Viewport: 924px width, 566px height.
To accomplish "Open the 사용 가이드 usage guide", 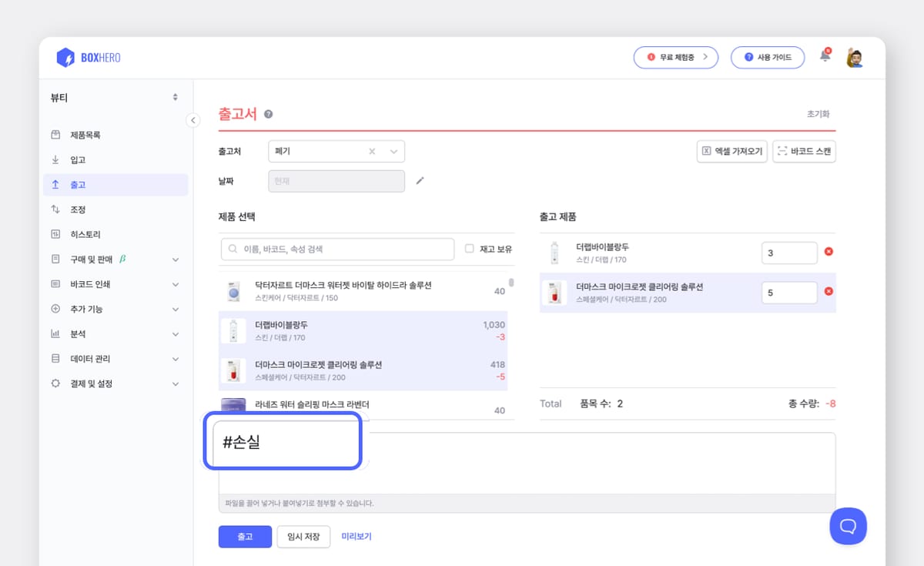I will (x=767, y=57).
